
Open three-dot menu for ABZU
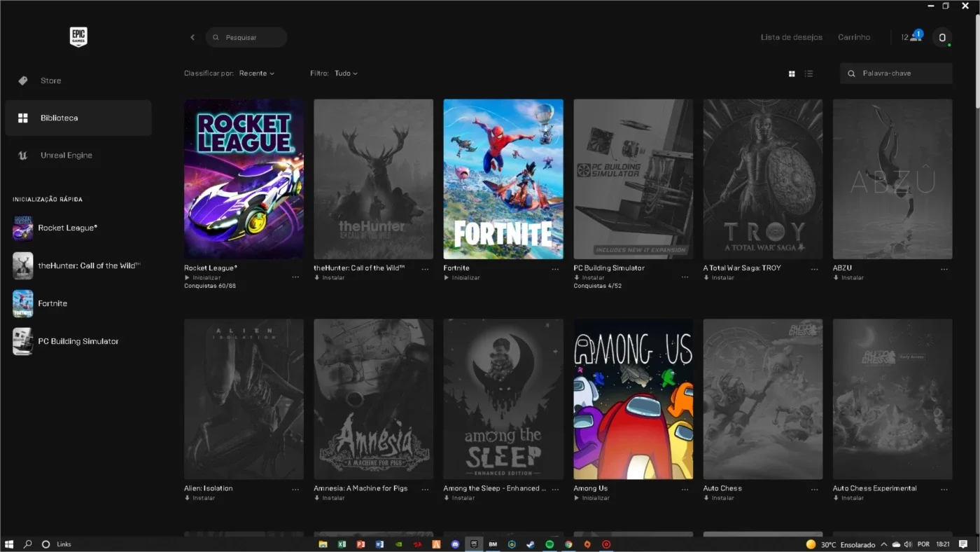pyautogui.click(x=944, y=269)
